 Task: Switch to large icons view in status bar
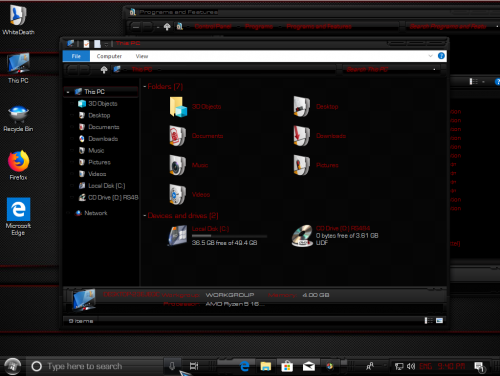tap(439, 321)
